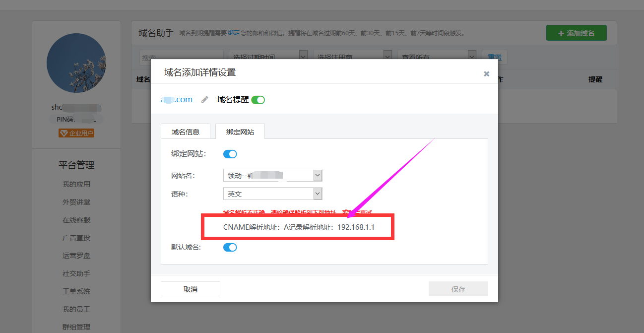644x333 pixels.
Task: Open the 选择注册商 registrar dropdown
Action: [352, 56]
